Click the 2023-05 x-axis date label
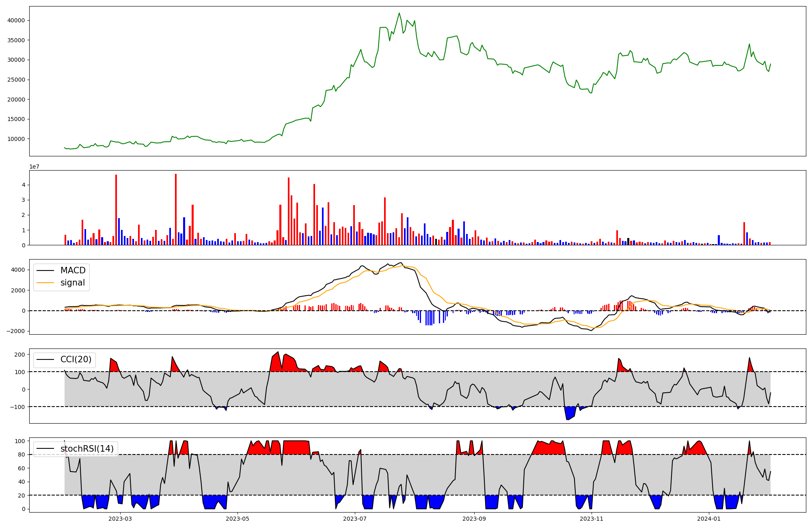This screenshot has width=812, height=528. (x=238, y=519)
